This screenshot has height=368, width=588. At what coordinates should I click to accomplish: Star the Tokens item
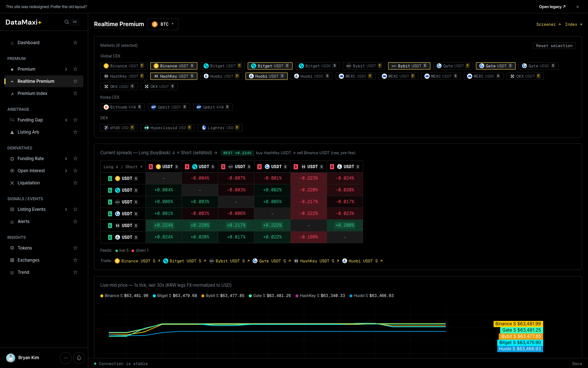(75, 248)
